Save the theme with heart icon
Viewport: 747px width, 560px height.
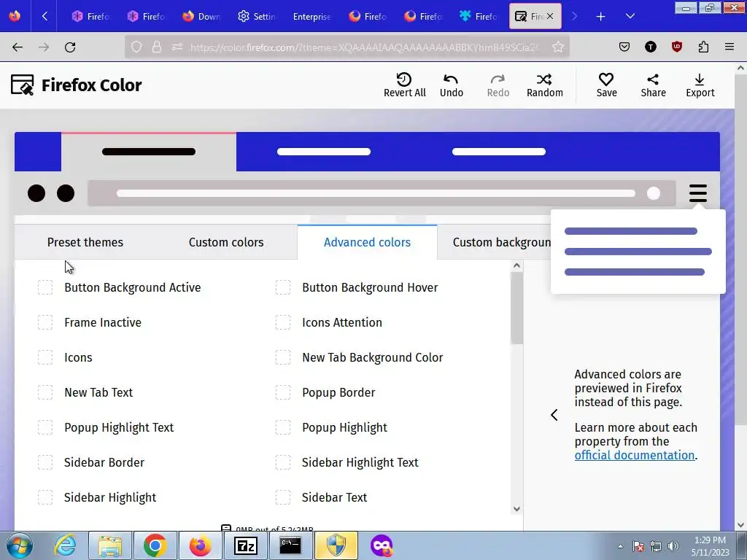606,85
